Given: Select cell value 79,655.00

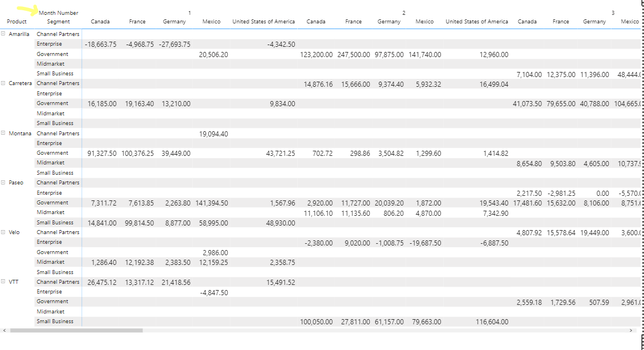Looking at the screenshot, I should point(561,104).
